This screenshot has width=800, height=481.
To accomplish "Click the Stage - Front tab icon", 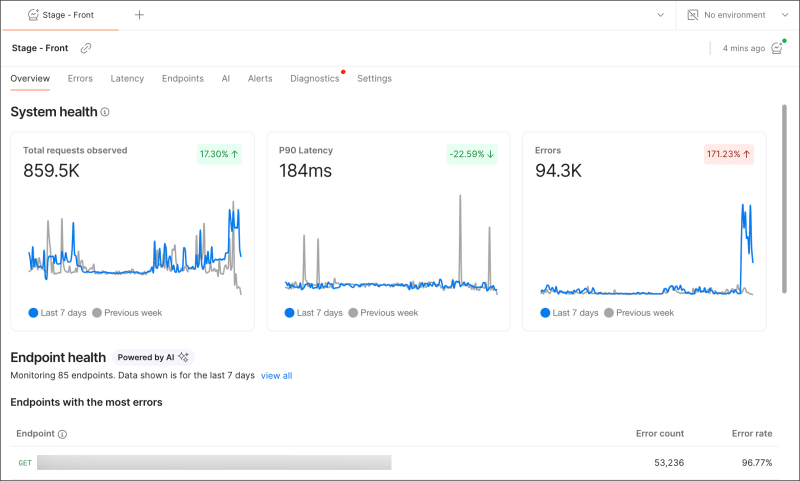I will (x=33, y=15).
